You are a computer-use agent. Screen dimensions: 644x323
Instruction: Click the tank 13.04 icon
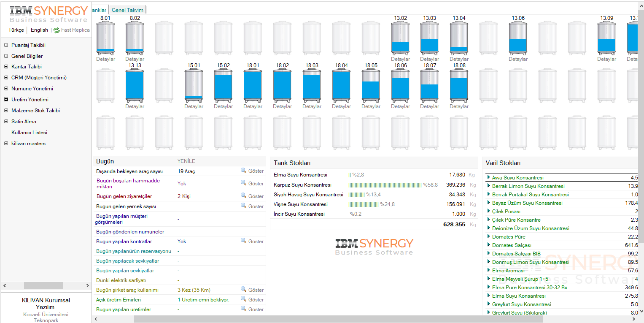459,38
